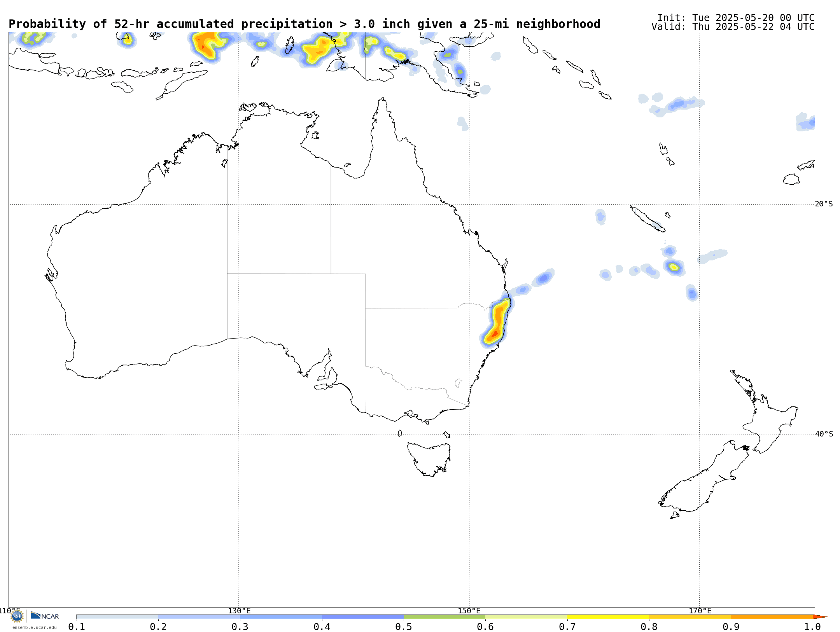
Task: Click the 1.0 colorbar tick label
Action: [x=813, y=627]
